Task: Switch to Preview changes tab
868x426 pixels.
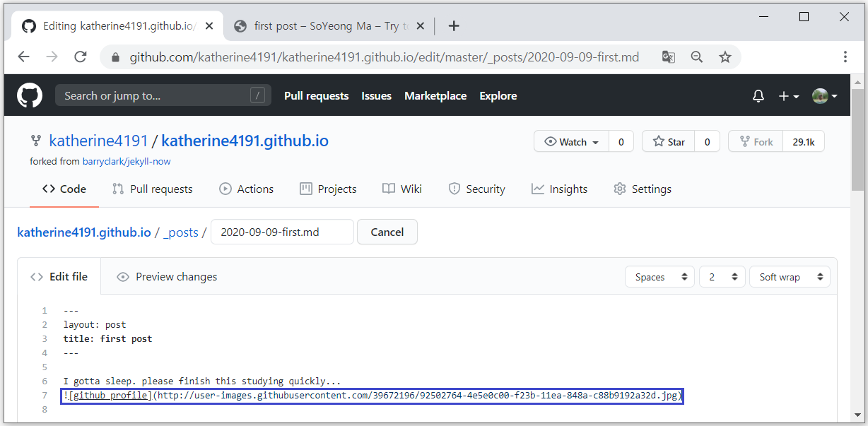Action: click(x=167, y=277)
